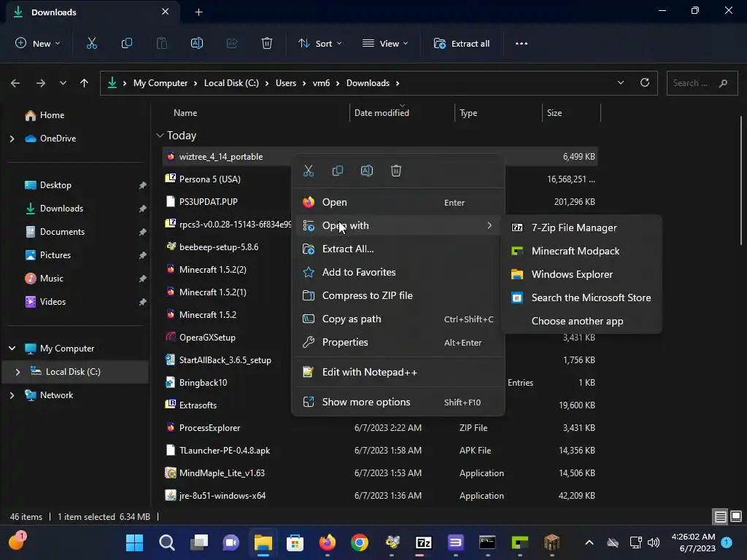
Task: Expand Network tree node
Action: pos(12,395)
